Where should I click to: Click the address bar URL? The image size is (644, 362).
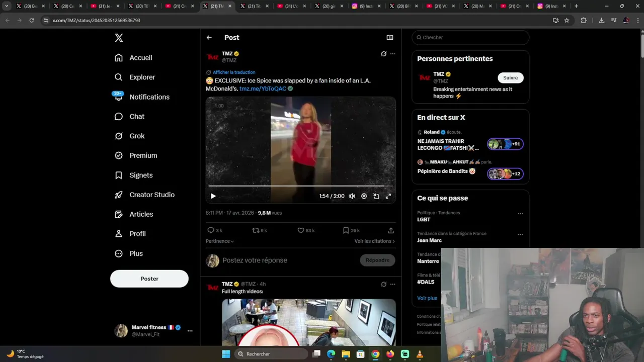pyautogui.click(x=97, y=21)
